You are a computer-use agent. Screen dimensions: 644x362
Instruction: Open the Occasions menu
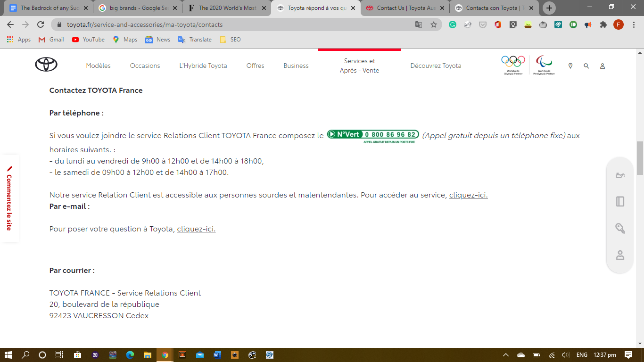[x=145, y=66]
